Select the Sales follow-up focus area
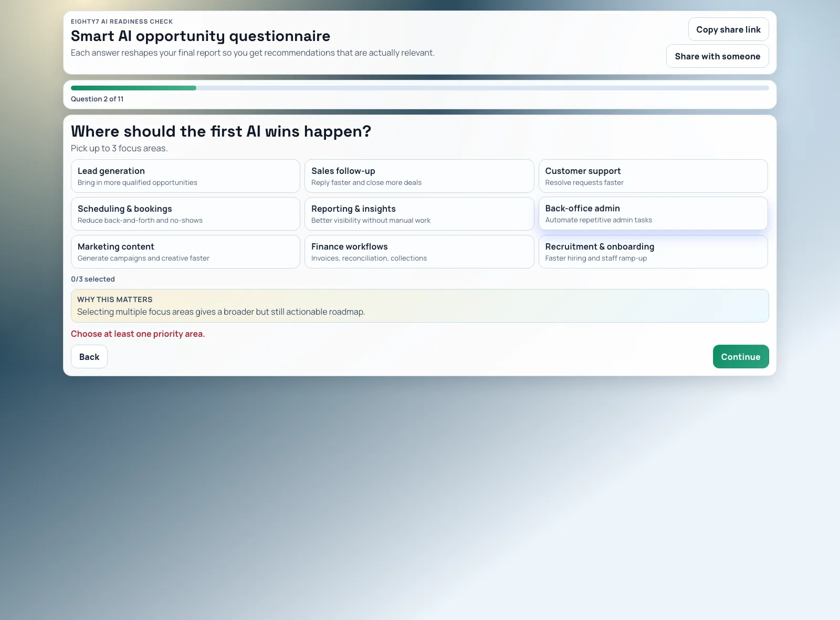 pyautogui.click(x=419, y=176)
